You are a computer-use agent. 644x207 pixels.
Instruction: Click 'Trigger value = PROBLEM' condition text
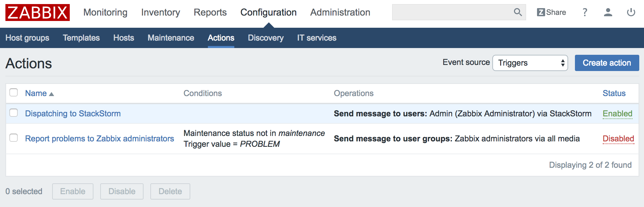click(x=232, y=144)
